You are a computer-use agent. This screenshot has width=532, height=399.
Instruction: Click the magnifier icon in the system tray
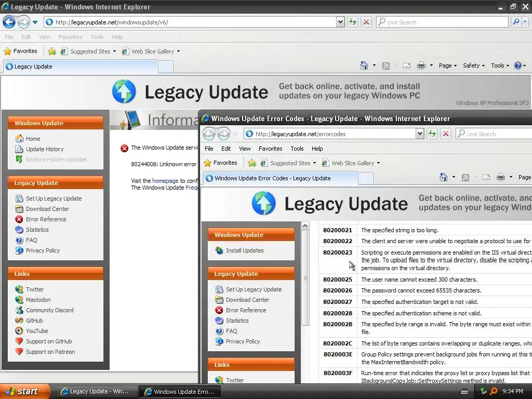pos(494,391)
